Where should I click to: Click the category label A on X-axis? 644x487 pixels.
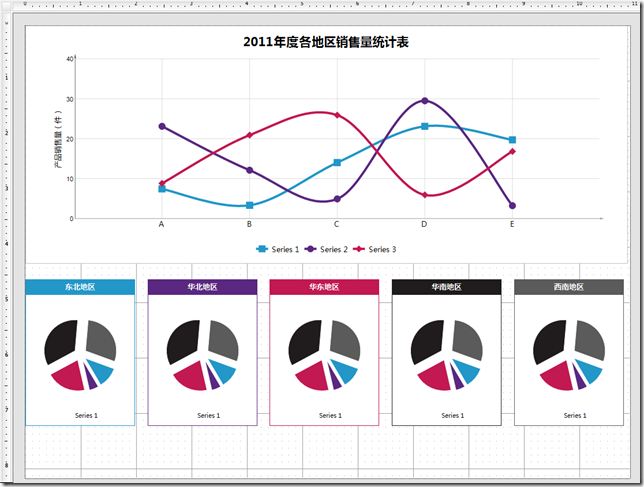click(x=161, y=224)
